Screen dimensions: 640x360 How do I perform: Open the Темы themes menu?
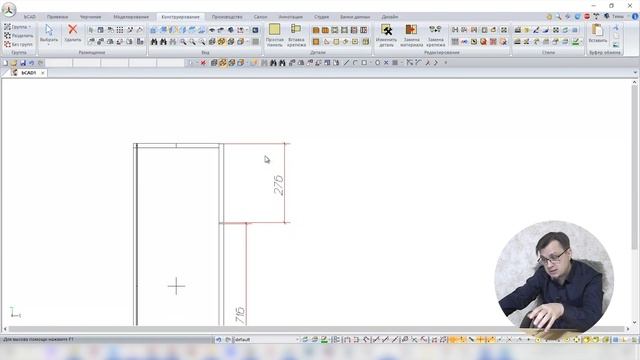[618, 17]
